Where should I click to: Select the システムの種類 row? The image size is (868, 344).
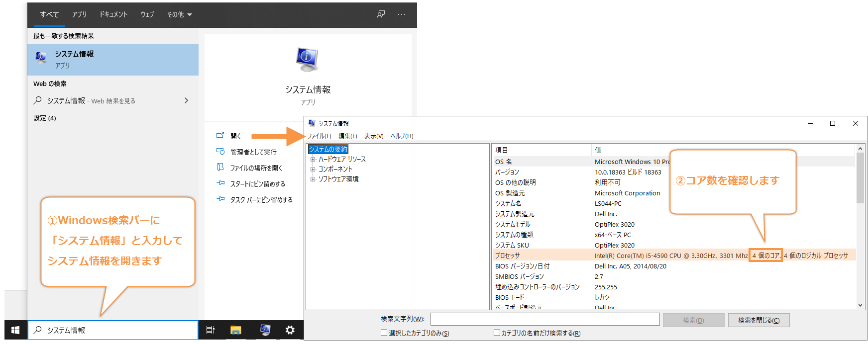pyautogui.click(x=674, y=235)
